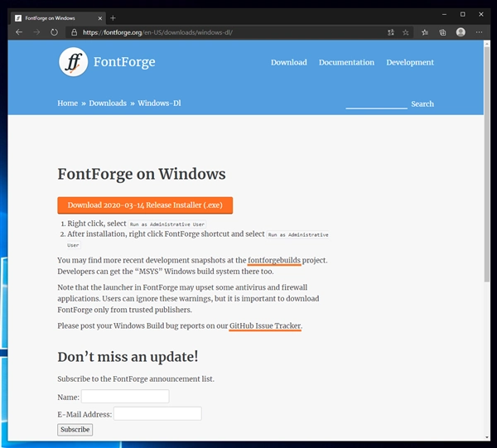This screenshot has width=497, height=448.
Task: Open the Download nav menu
Action: click(x=289, y=62)
